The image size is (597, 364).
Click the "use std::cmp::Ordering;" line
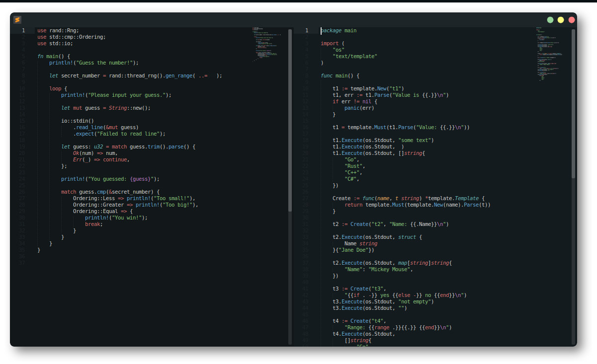point(72,37)
